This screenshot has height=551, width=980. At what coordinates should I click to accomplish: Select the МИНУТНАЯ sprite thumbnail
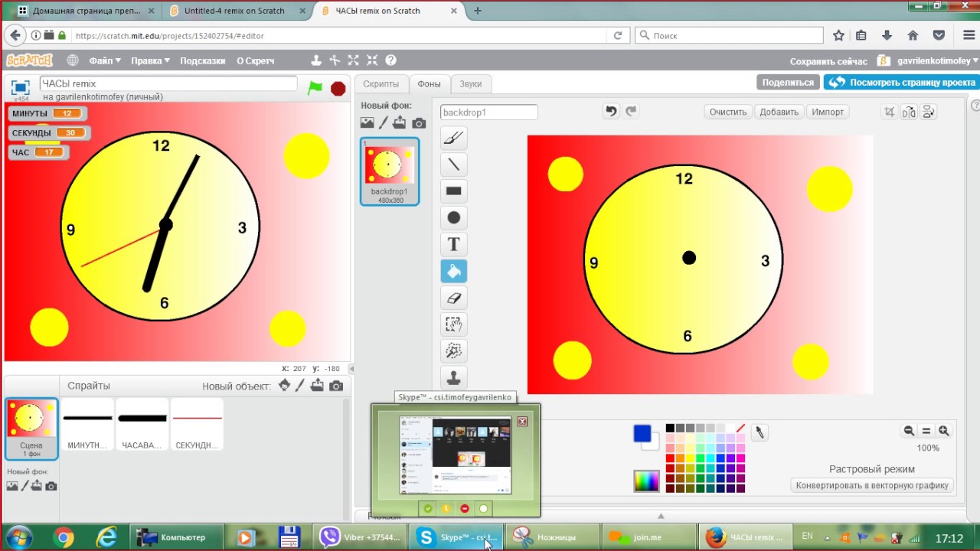tap(87, 424)
